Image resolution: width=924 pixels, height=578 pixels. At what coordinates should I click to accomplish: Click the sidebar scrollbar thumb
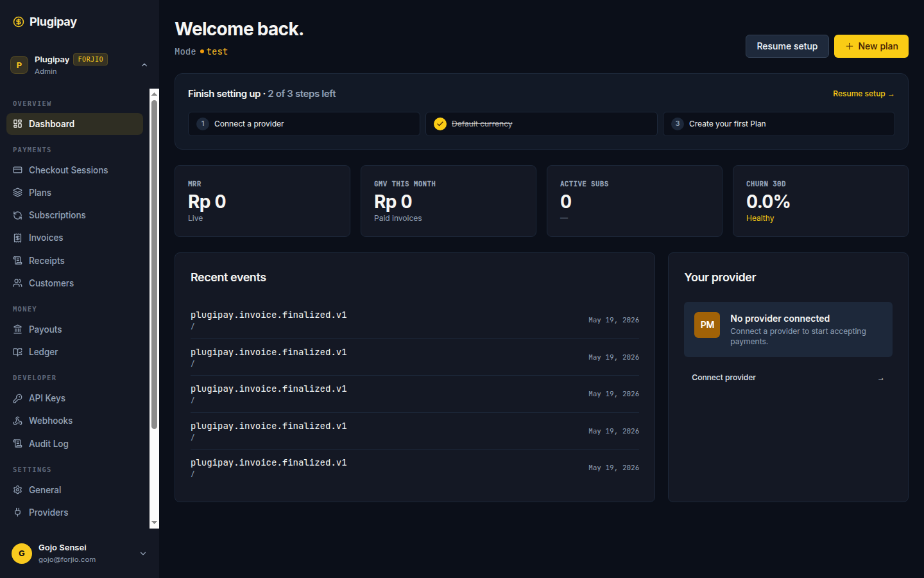pos(154,265)
